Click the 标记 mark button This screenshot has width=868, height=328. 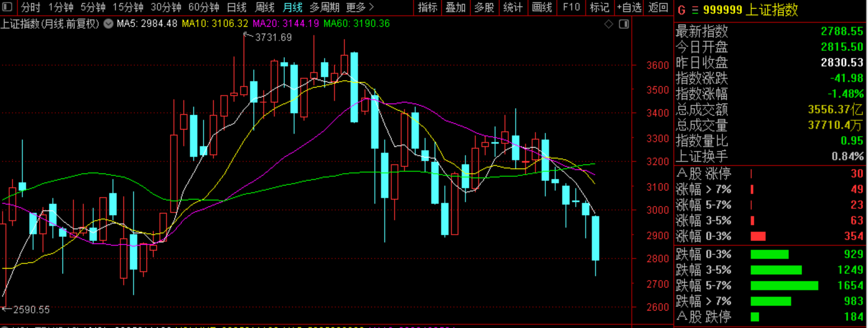pos(600,7)
